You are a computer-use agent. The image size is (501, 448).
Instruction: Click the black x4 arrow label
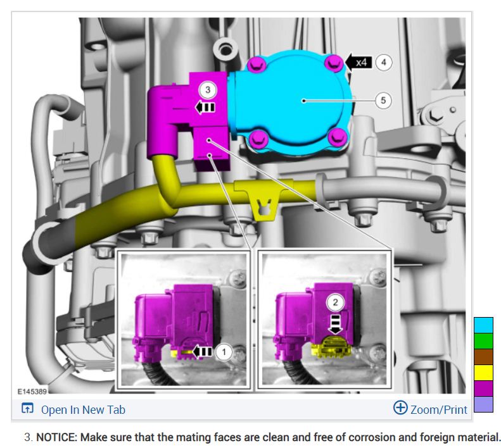(359, 62)
